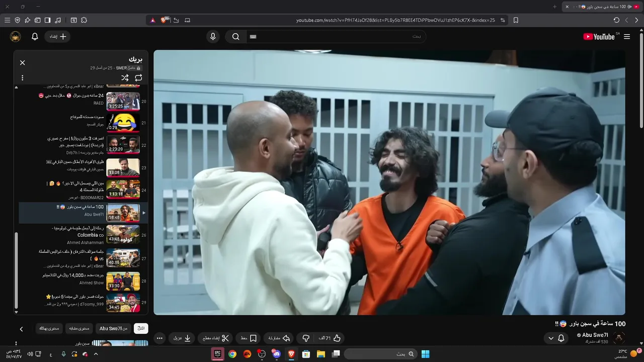Toggle playlist loop

point(138,78)
